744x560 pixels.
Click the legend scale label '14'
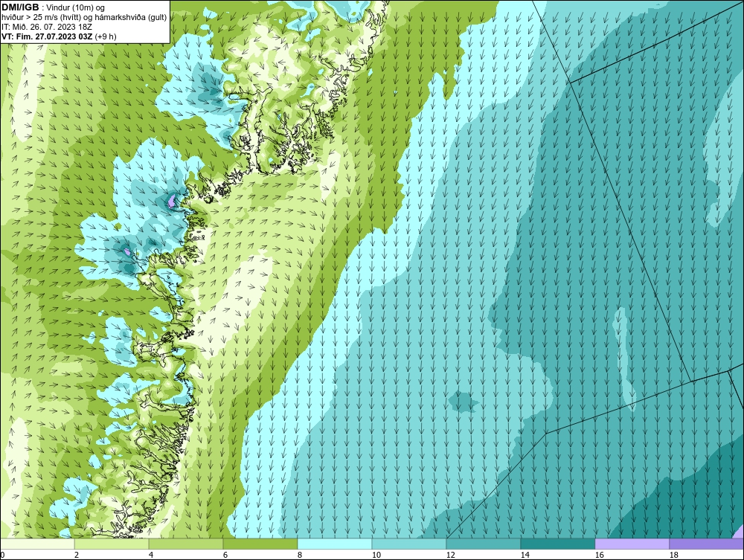(525, 555)
